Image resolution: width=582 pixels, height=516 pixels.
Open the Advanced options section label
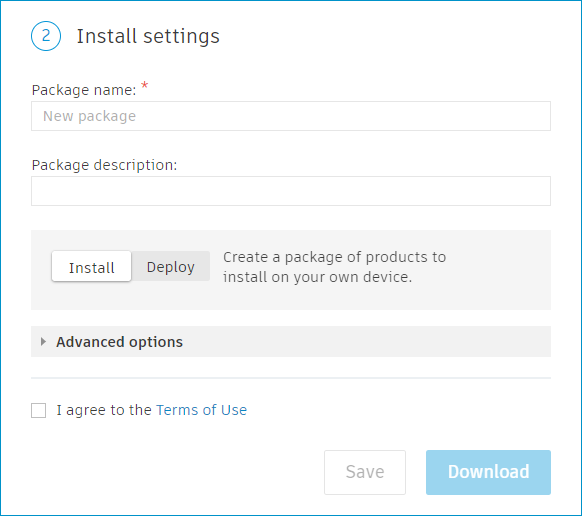point(120,342)
